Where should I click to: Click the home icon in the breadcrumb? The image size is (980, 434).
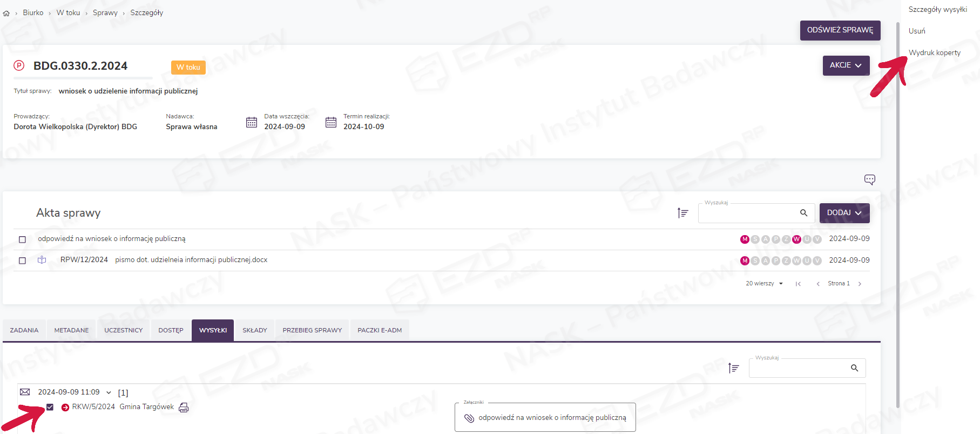6,13
